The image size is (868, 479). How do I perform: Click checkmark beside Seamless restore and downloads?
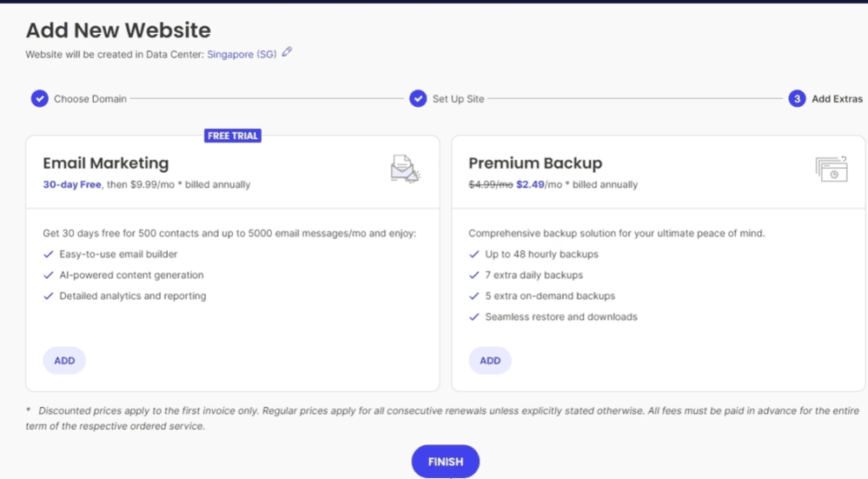(473, 317)
